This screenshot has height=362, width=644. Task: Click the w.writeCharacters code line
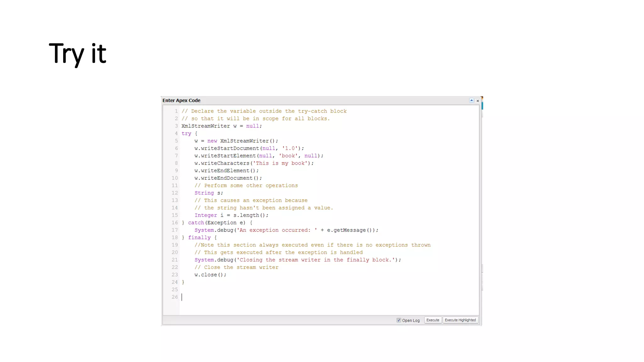253,163
